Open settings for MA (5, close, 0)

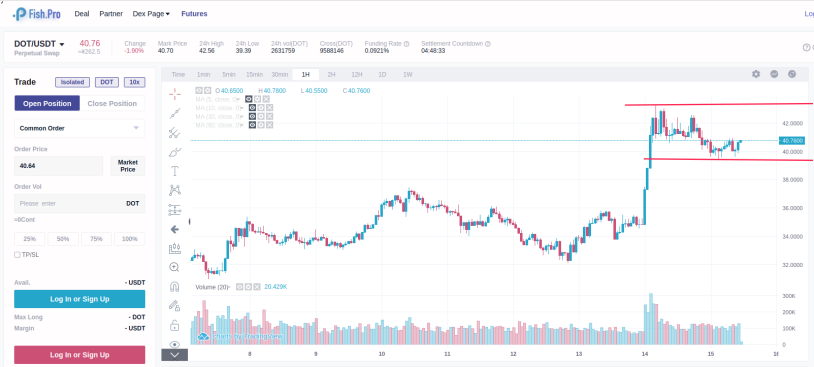(258, 99)
